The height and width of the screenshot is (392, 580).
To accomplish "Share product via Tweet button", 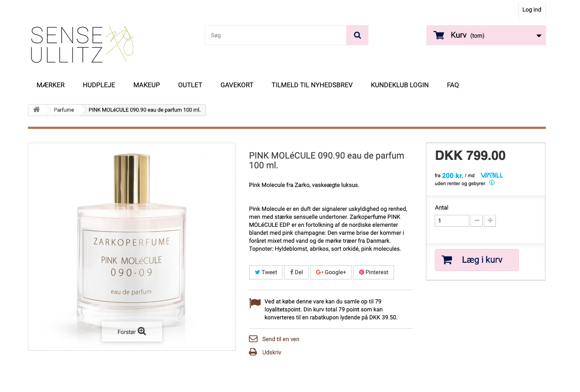I will coord(266,272).
